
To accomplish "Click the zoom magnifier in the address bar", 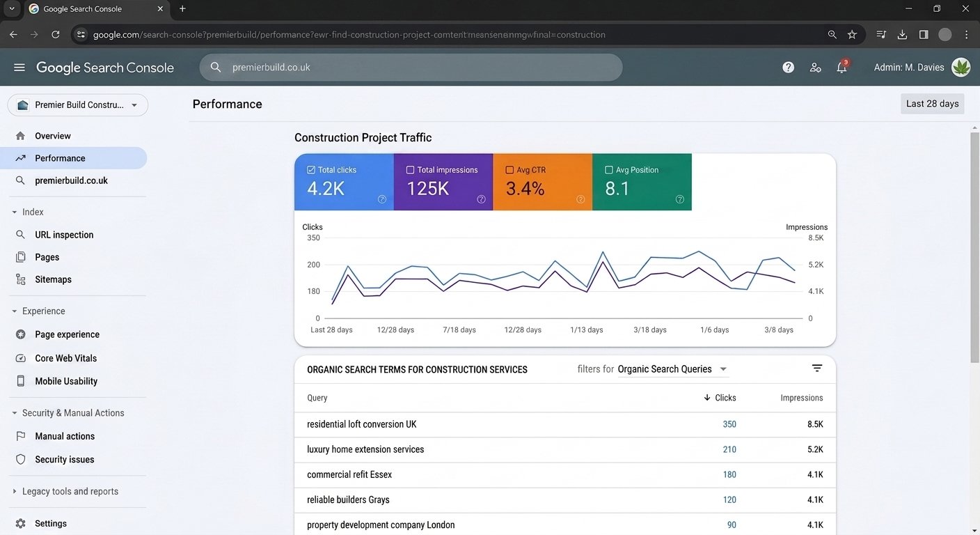I will [x=832, y=34].
